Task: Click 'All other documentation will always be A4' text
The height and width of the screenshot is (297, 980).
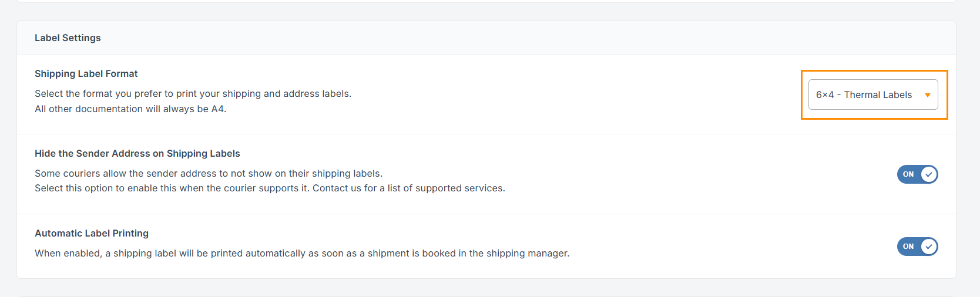Action: (x=130, y=109)
